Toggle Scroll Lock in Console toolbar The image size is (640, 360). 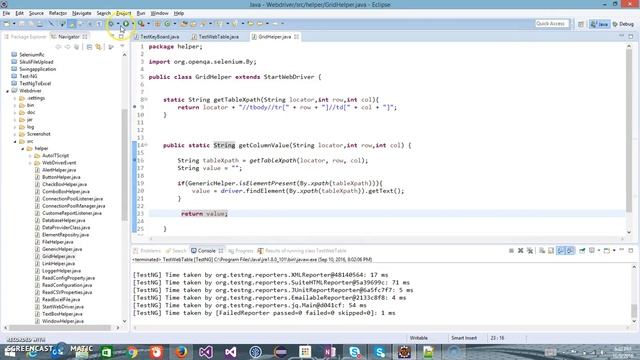coord(551,251)
